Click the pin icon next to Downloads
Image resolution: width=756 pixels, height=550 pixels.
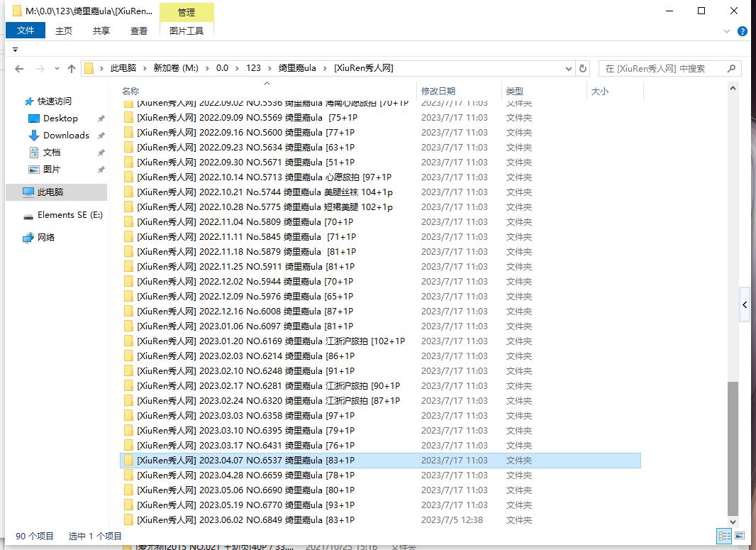(x=101, y=136)
